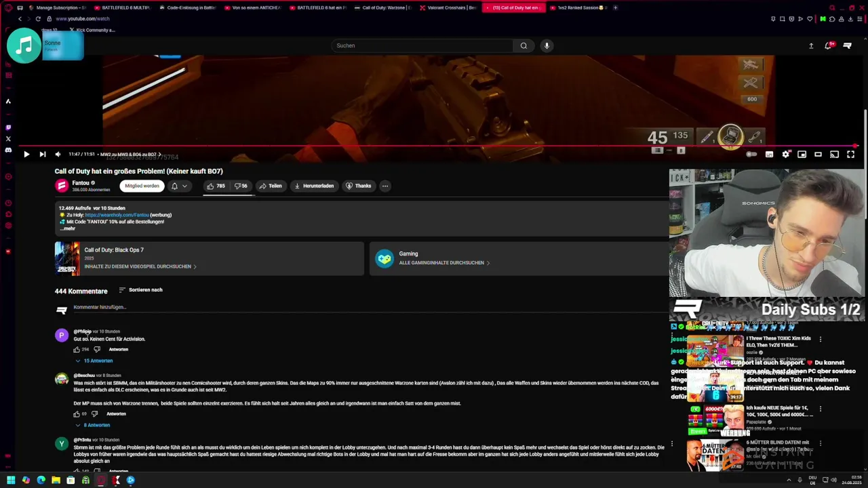The image size is (868, 488).
Task: Reply to Philipip's comment via Antworten
Action: (x=119, y=350)
